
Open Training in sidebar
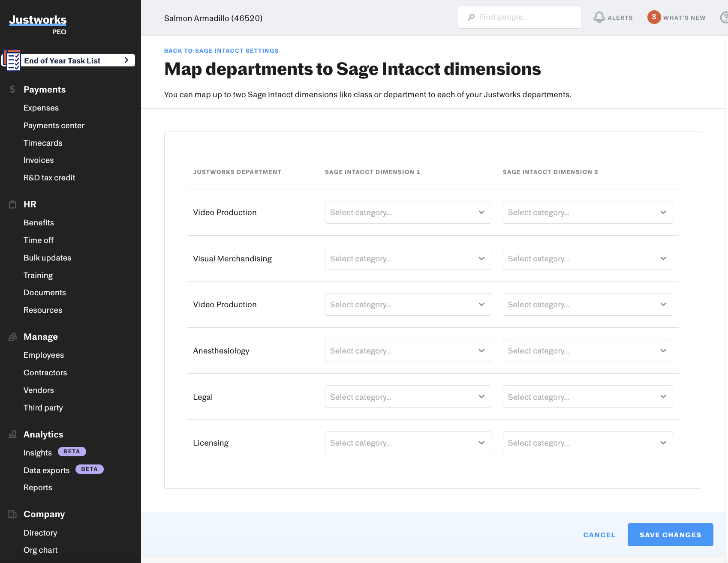click(x=38, y=276)
